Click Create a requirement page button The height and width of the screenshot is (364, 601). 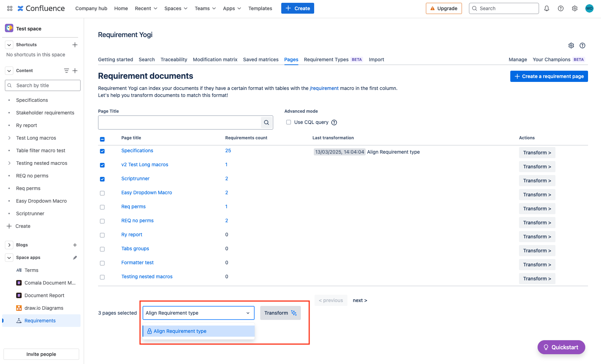(549, 76)
